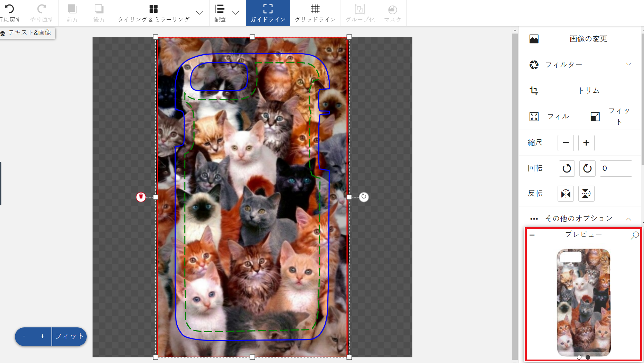Click the Preview magnifier icon
The height and width of the screenshot is (363, 644).
click(x=635, y=235)
